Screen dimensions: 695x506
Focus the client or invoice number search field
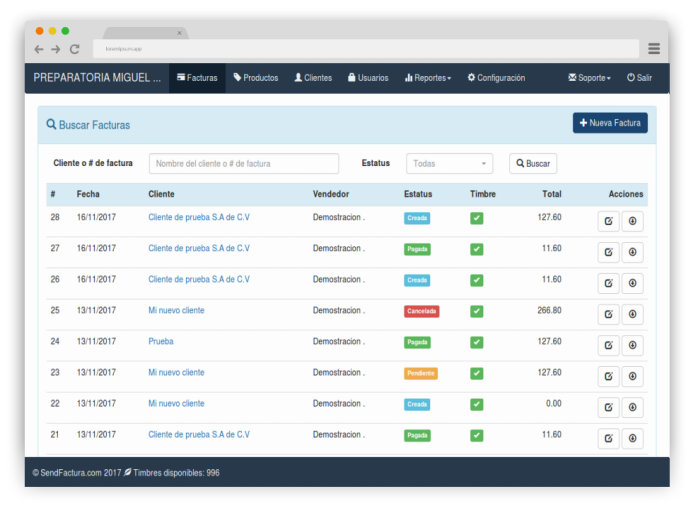(x=243, y=164)
